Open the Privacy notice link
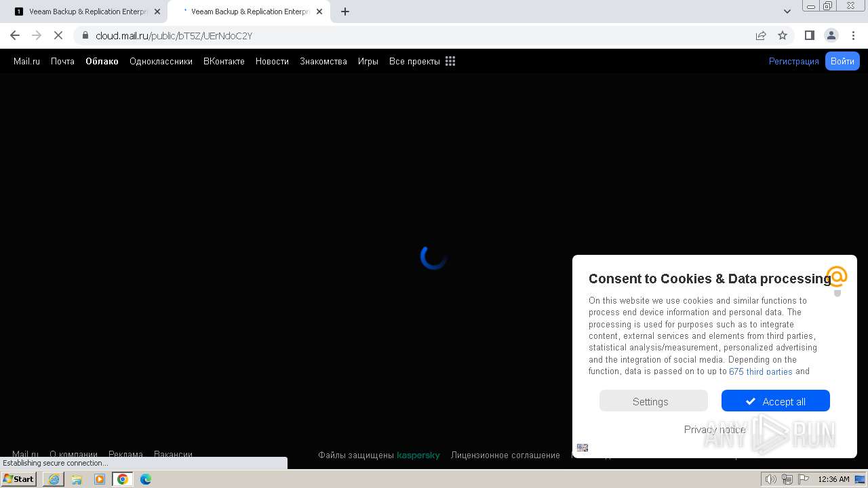868x488 pixels. 715,429
